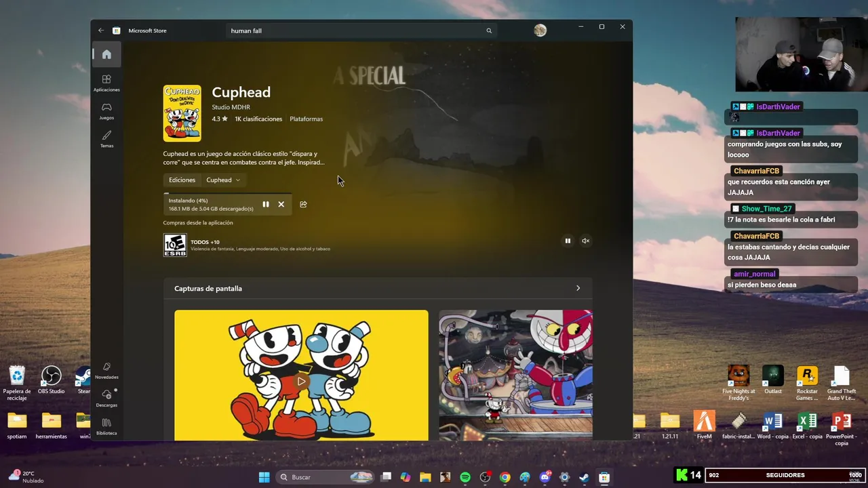Open the herramientas desktop folder

[x=52, y=426]
